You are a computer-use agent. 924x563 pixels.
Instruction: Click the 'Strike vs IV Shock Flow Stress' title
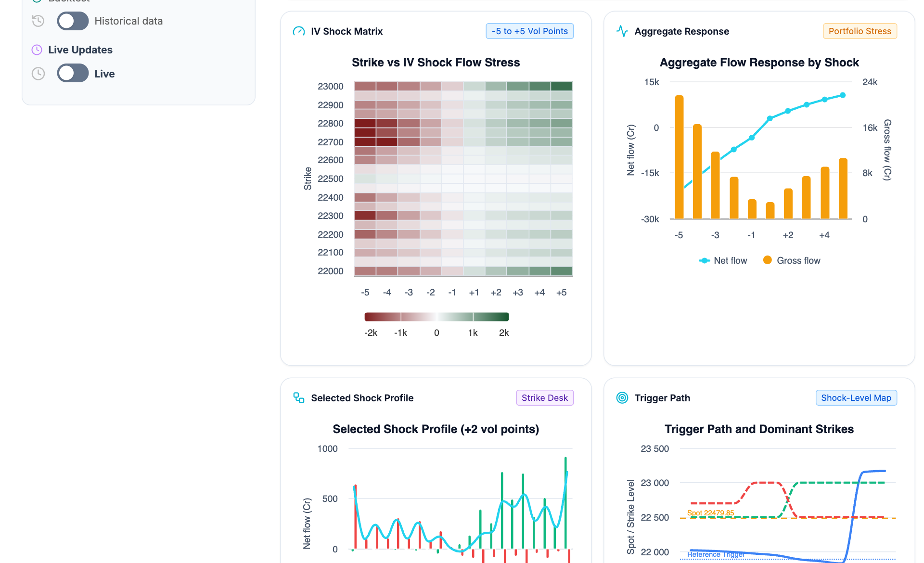[x=436, y=63]
